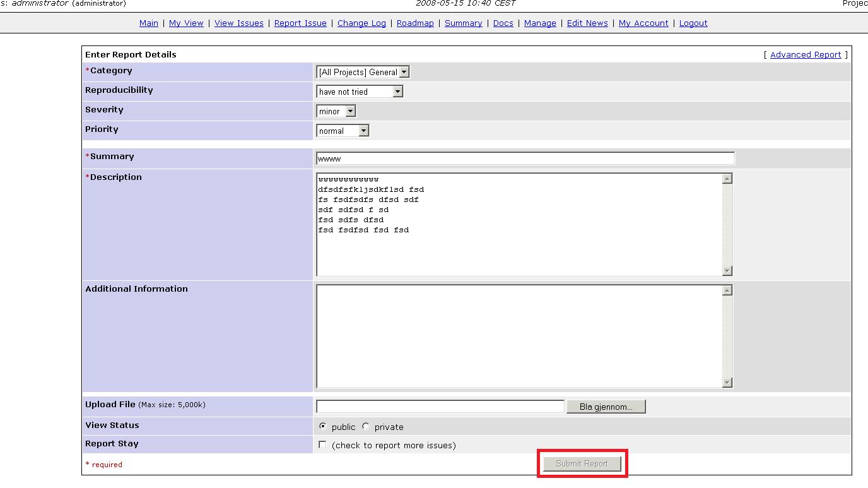Click into the Additional Information textarea
868x488 pixels.
[519, 336]
